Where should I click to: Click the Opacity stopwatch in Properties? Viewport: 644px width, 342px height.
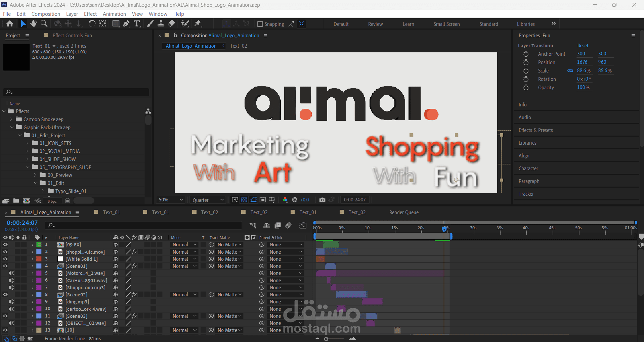click(526, 88)
